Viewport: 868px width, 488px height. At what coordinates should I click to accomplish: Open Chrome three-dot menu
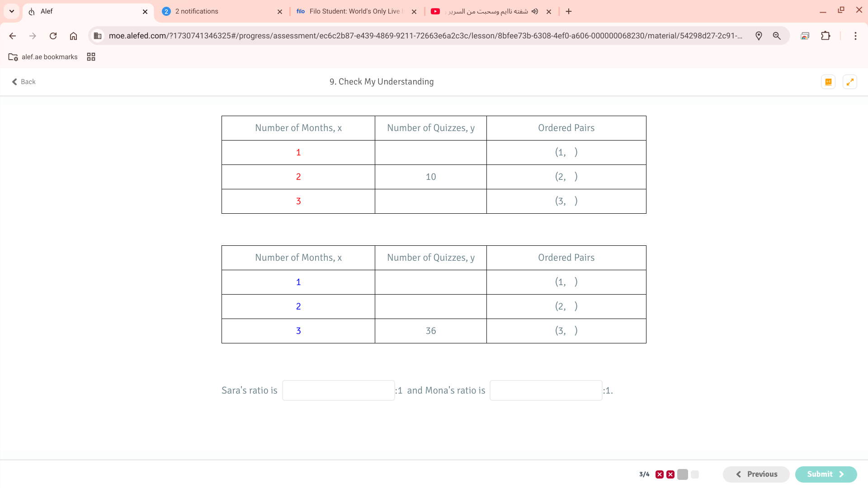(855, 36)
